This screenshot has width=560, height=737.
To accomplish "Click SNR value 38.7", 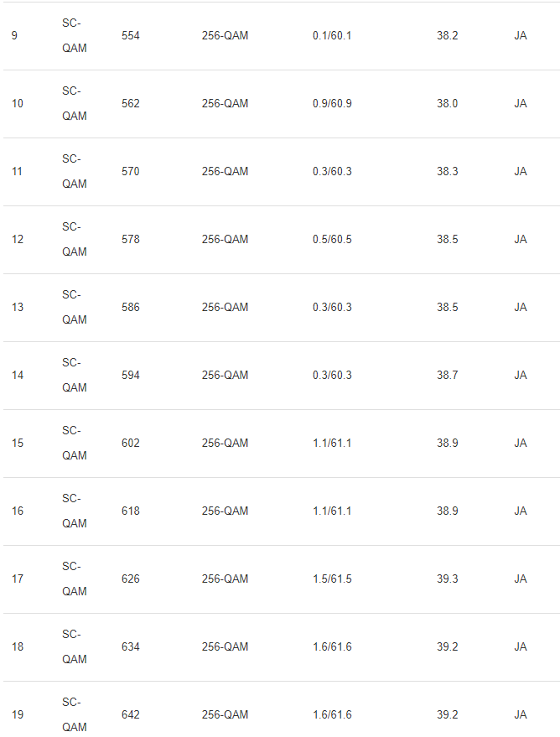I will coord(448,375).
